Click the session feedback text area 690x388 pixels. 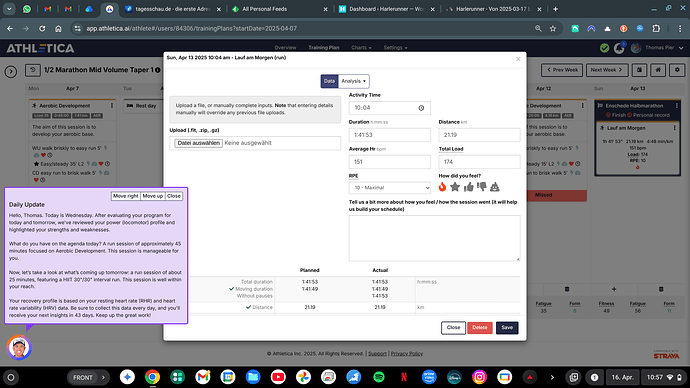point(435,238)
